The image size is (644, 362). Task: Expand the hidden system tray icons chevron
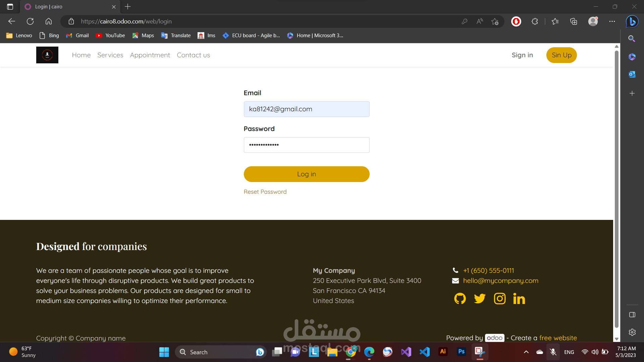526,352
